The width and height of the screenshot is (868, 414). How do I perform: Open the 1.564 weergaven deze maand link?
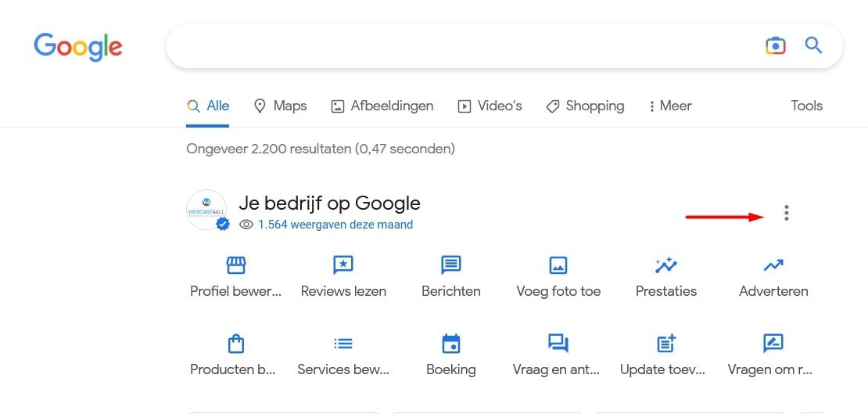coord(335,225)
